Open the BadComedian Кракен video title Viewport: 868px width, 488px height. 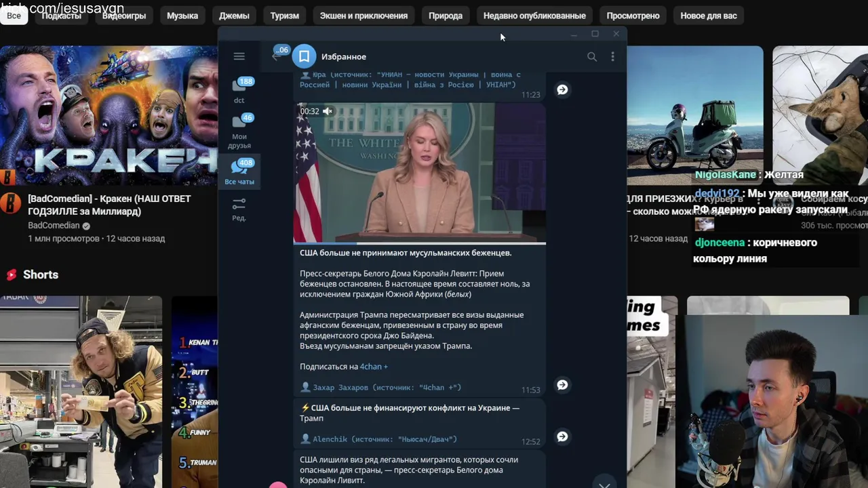click(109, 205)
